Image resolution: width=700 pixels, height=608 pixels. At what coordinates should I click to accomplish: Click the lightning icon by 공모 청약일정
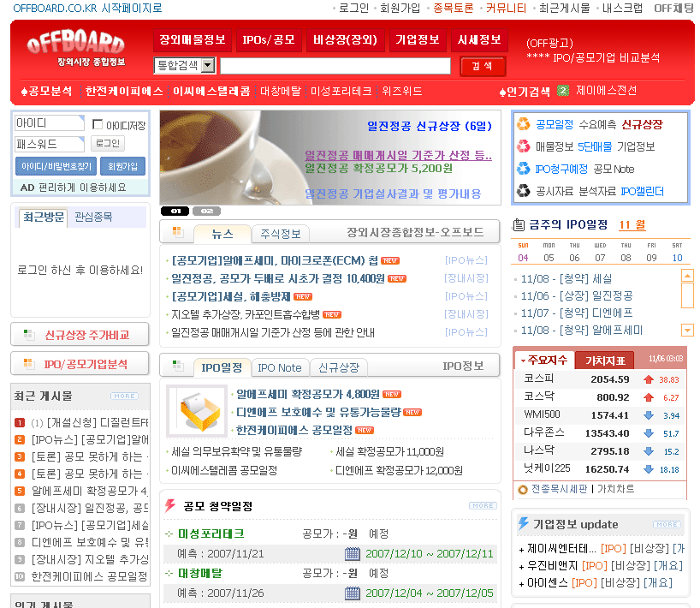(x=170, y=505)
